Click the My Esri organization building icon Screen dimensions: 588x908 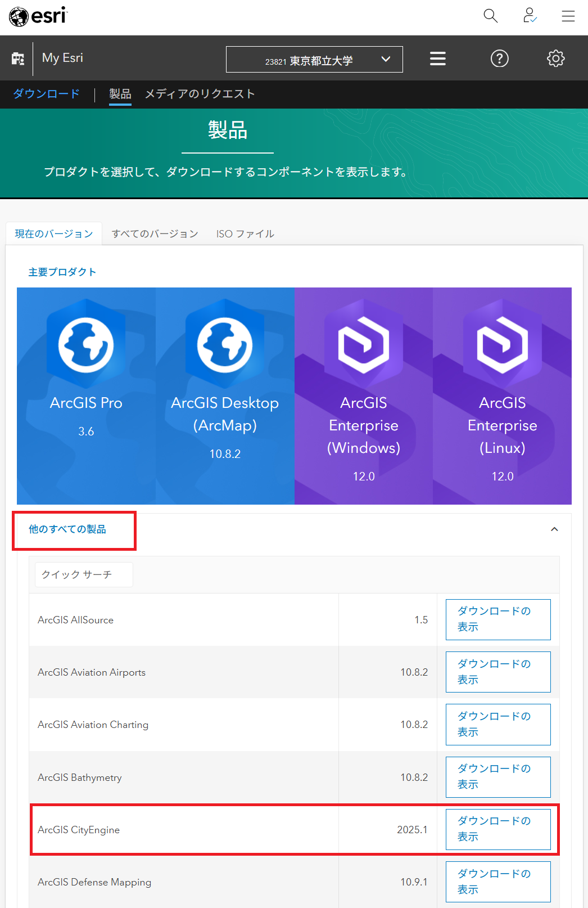18,59
